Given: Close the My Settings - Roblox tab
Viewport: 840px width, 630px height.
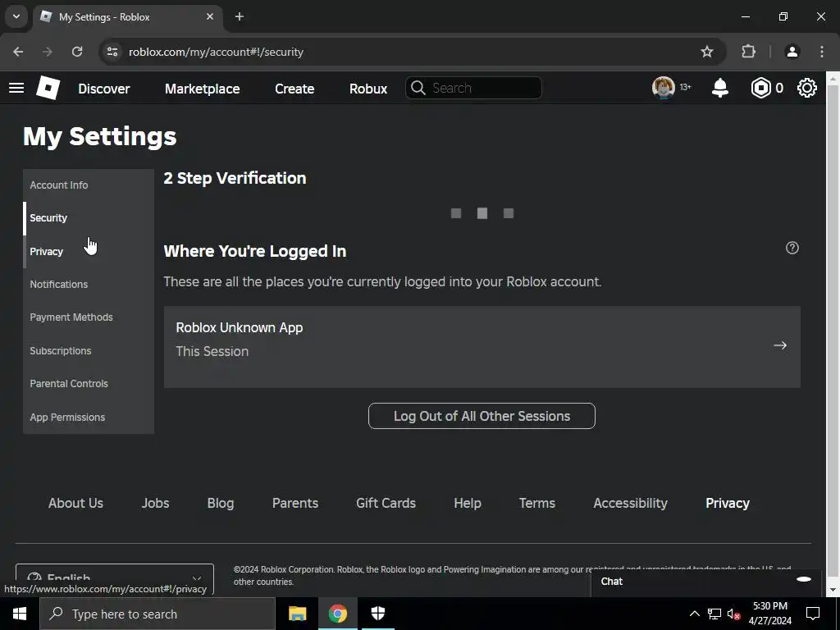Looking at the screenshot, I should click(210, 16).
